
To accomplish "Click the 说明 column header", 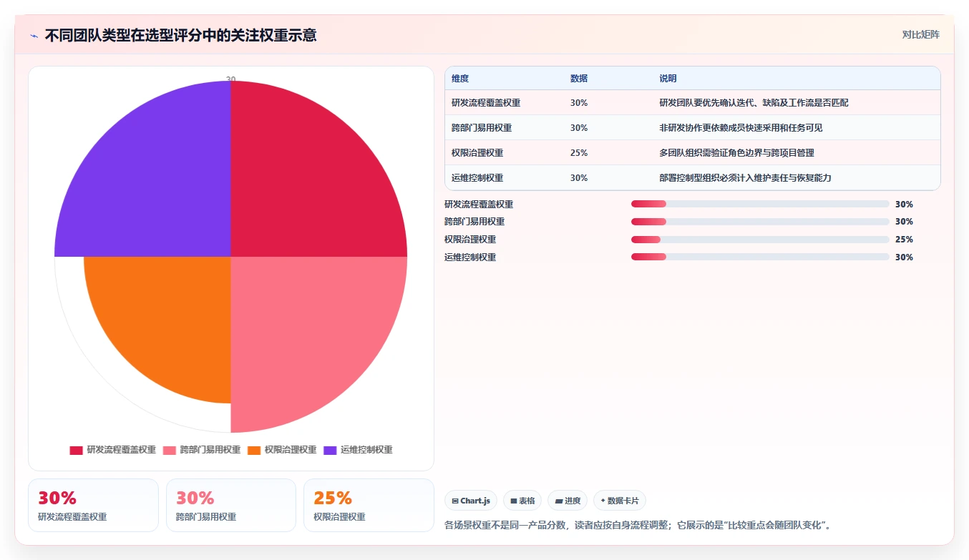I will click(x=668, y=79).
